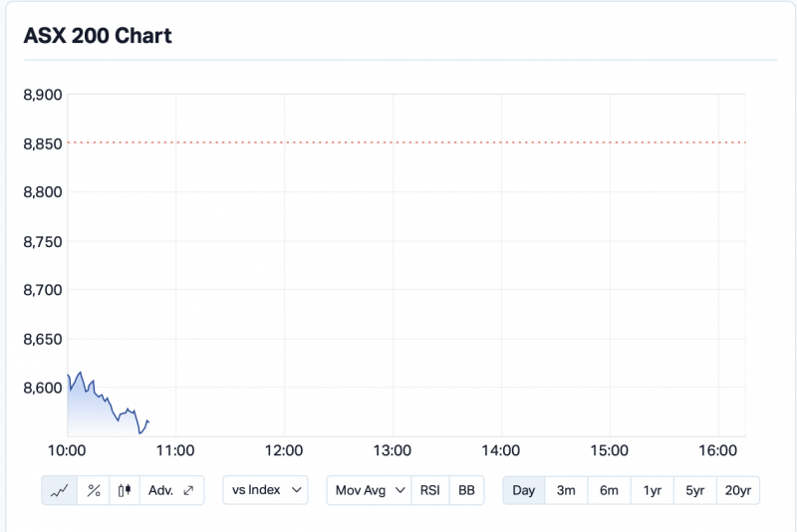Click the ASX 200 Chart heading
This screenshot has width=797, height=532.
tap(98, 36)
